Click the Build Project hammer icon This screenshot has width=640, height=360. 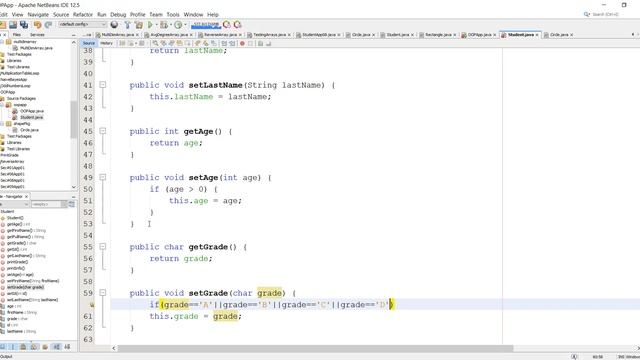[127, 25]
